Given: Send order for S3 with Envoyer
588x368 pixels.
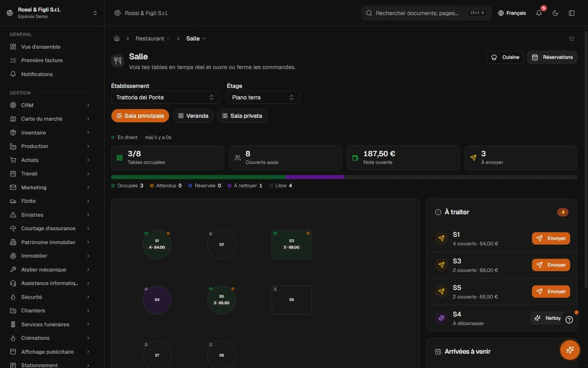Looking at the screenshot, I should pos(551,265).
